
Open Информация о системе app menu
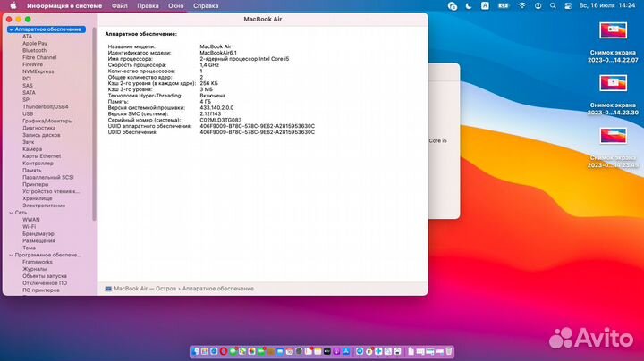pos(64,5)
